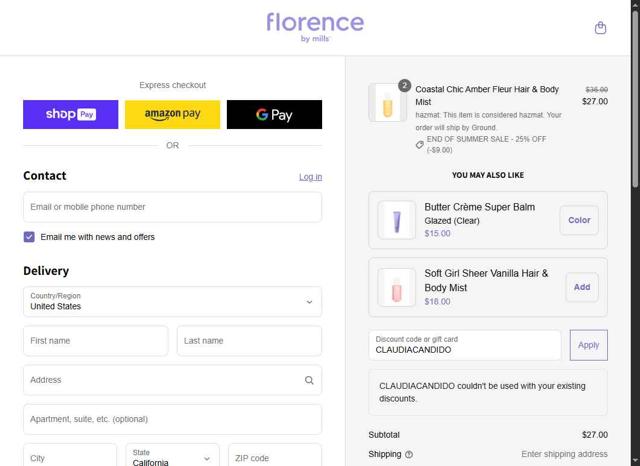Viewport: 640px width, 466px height.
Task: Click the Coastal Chic Amber Fleur product thumbnail
Action: 387,103
